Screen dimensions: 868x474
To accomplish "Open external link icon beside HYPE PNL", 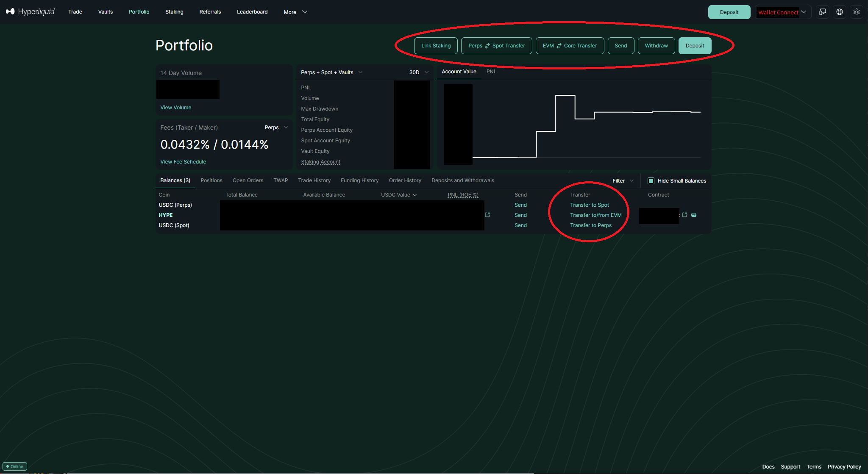I will tap(487, 215).
